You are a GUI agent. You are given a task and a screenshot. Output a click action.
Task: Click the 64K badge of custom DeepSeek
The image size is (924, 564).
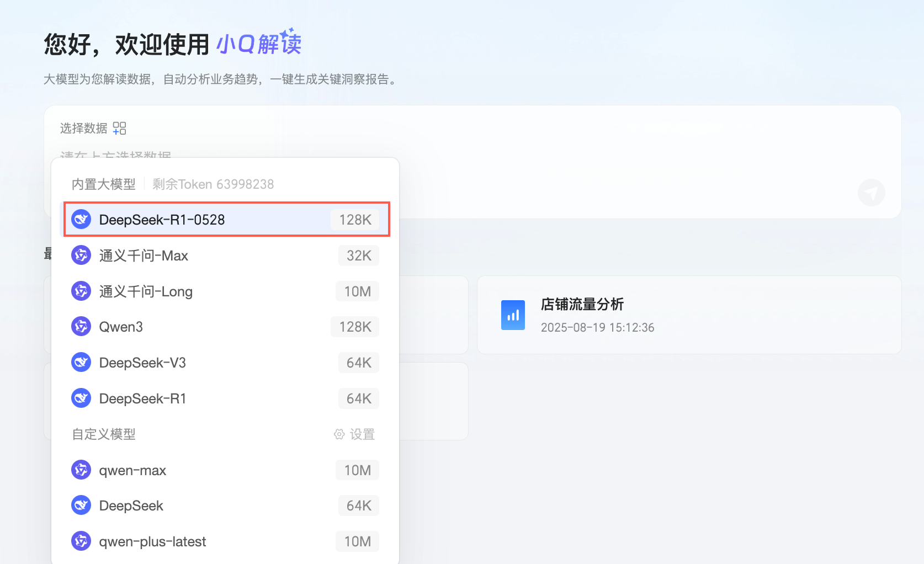pos(359,506)
